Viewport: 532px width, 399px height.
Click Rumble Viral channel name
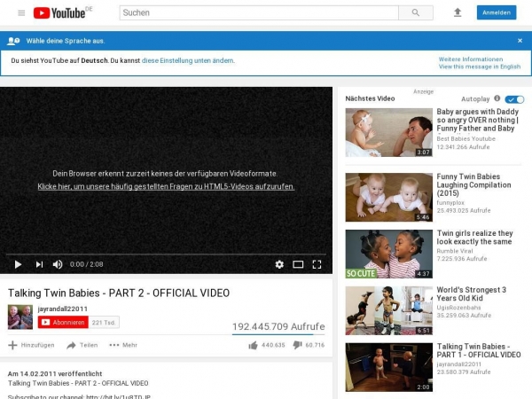coord(455,251)
